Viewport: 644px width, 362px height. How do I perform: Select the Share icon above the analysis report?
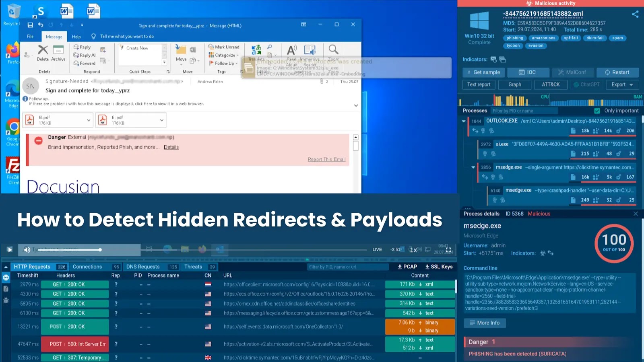point(635,14)
